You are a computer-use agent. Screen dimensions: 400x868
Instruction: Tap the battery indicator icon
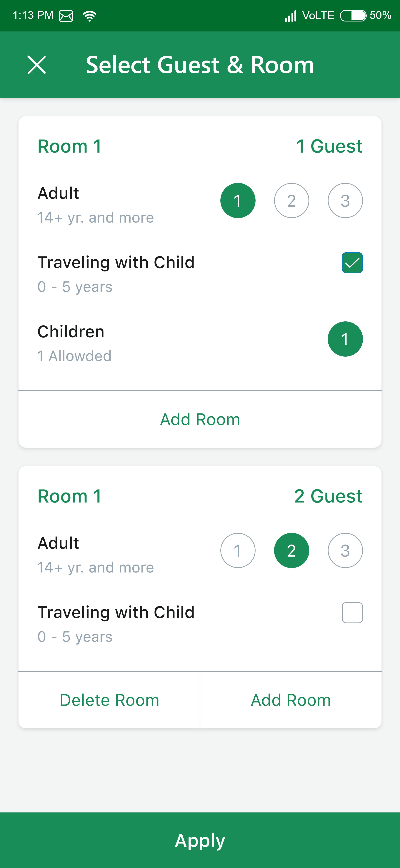pyautogui.click(x=353, y=16)
